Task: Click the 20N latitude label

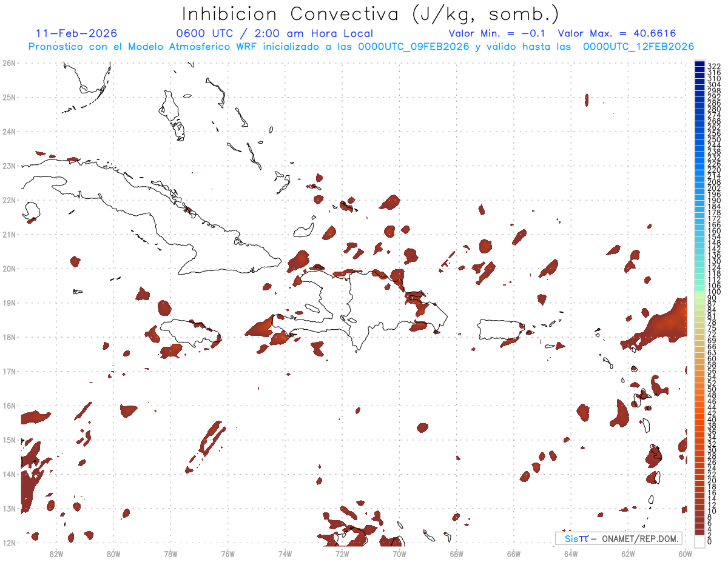Action: pyautogui.click(x=8, y=269)
